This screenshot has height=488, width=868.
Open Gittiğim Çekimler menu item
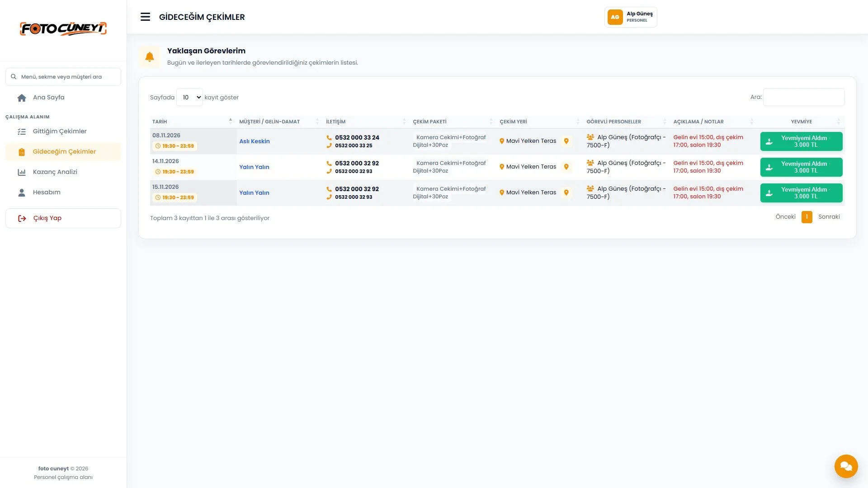point(63,131)
